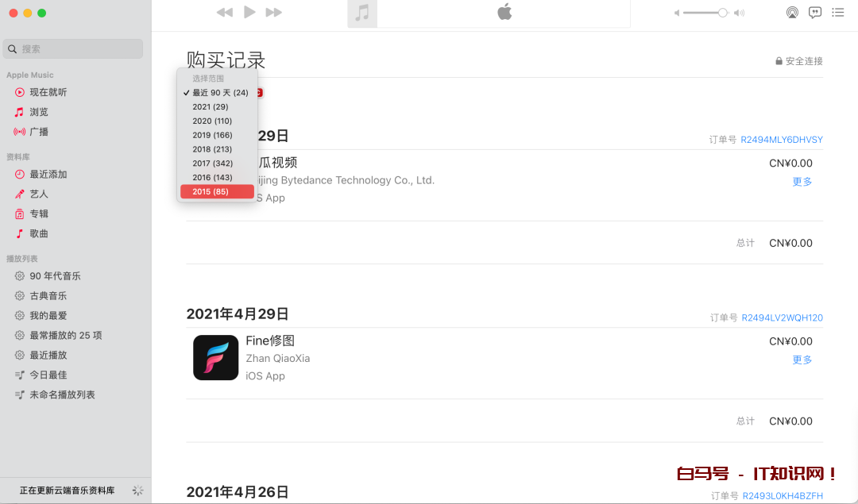Open the 我的最爱 smart playlist
The height and width of the screenshot is (504, 858).
pos(48,315)
